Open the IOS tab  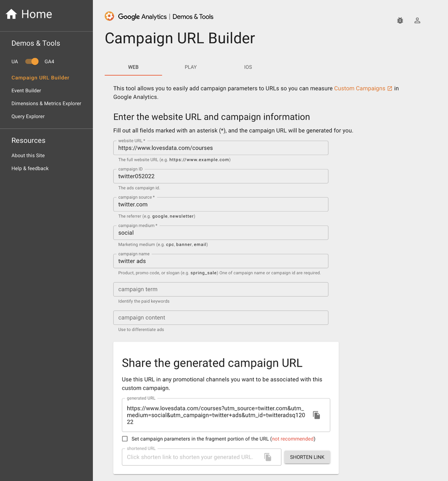tap(248, 67)
